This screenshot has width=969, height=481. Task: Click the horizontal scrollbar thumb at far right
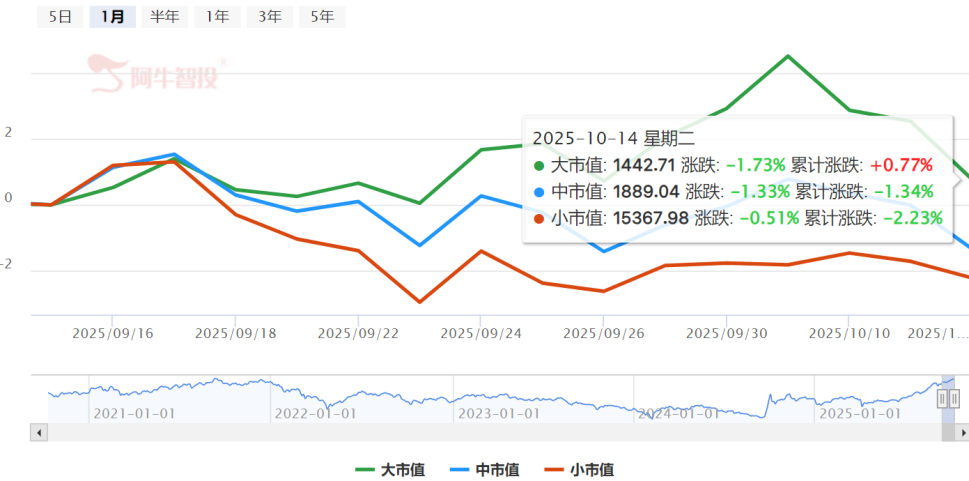[948, 432]
